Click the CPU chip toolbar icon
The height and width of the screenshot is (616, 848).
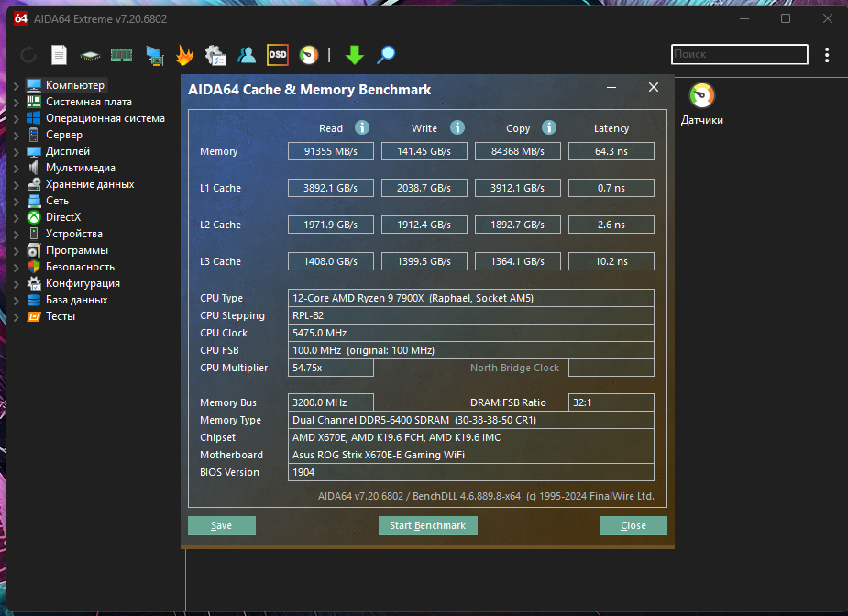pyautogui.click(x=90, y=55)
